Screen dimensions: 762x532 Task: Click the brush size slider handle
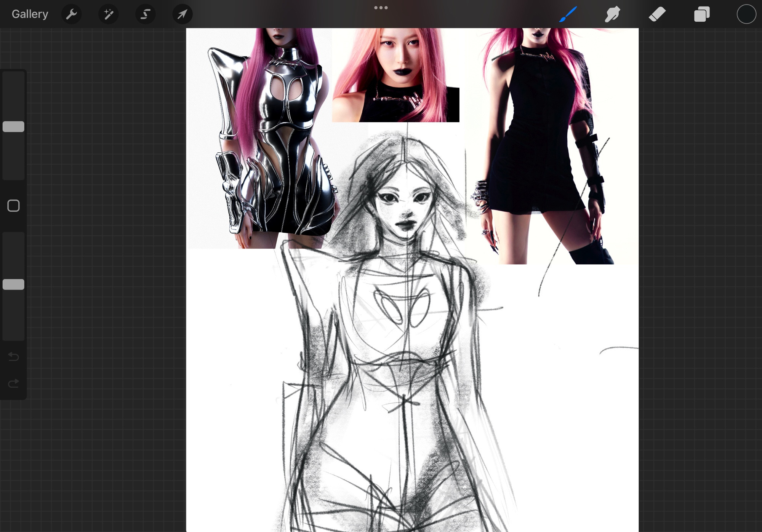click(x=13, y=126)
